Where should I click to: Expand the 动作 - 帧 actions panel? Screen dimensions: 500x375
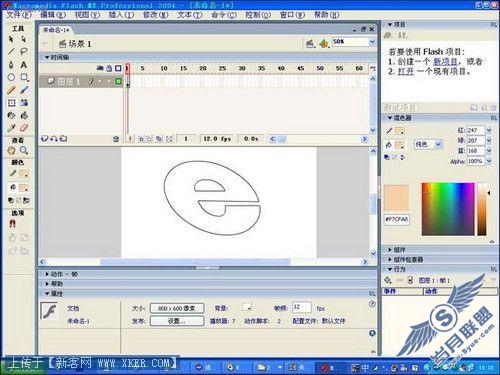47,274
